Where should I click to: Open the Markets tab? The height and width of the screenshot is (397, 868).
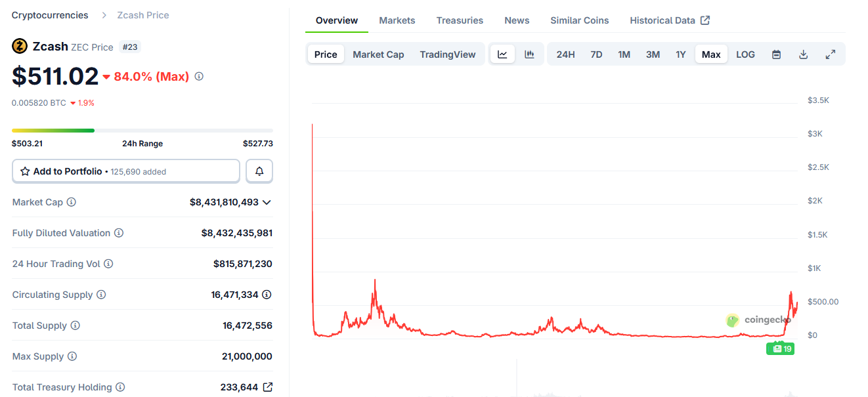397,20
